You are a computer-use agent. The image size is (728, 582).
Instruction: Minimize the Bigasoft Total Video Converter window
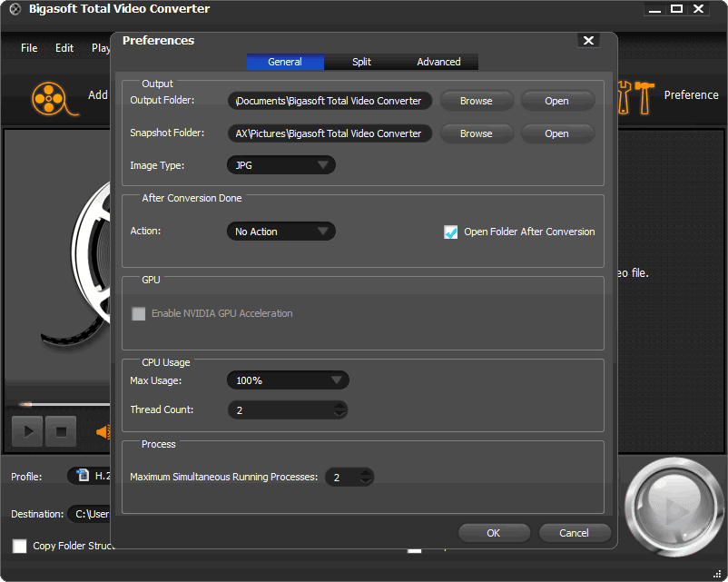654,9
